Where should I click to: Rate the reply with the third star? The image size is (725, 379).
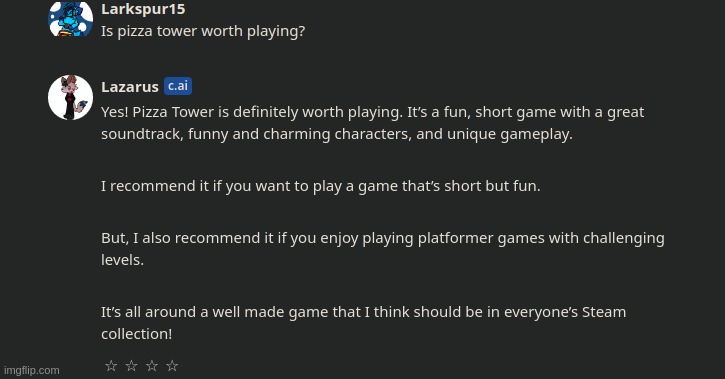coord(152,366)
